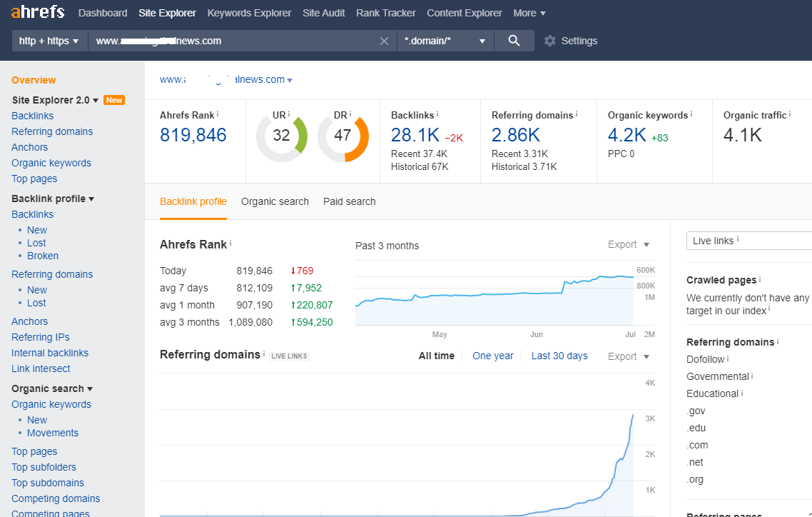812x517 pixels.
Task: Show the All time referring domains range
Action: pyautogui.click(x=437, y=356)
